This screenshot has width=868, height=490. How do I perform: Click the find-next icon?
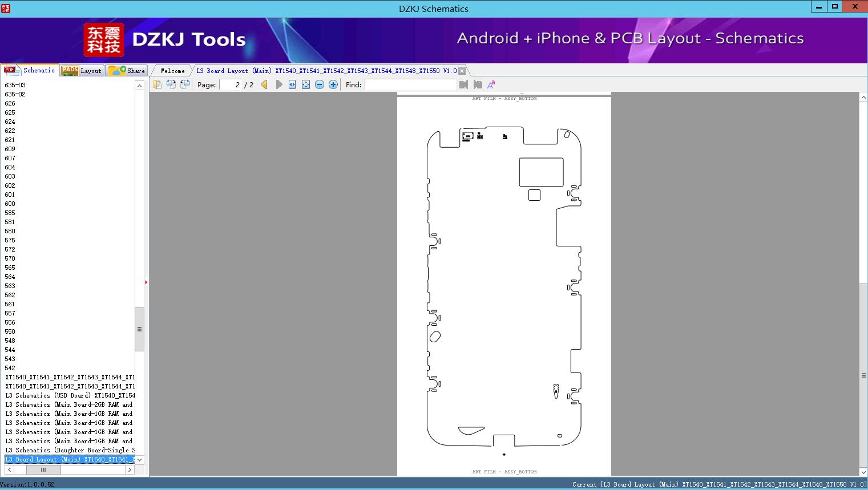coord(478,84)
